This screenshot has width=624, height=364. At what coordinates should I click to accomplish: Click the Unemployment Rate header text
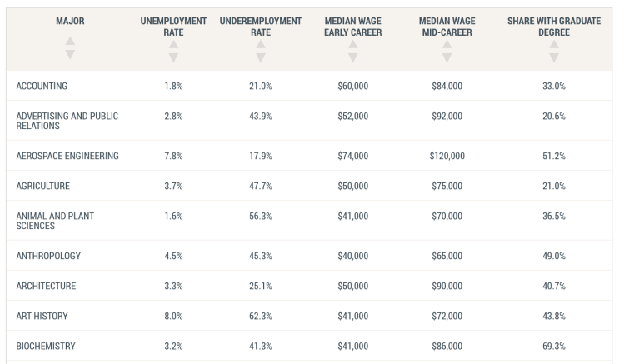tap(173, 26)
